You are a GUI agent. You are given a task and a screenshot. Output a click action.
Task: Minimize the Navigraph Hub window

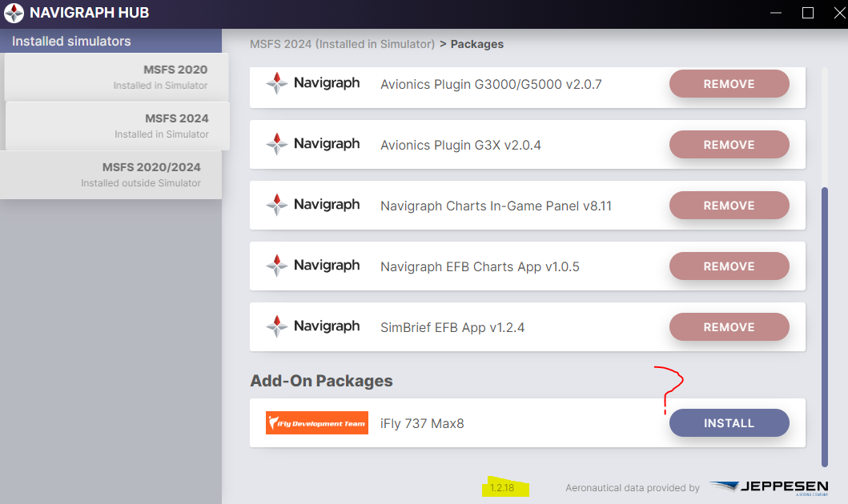point(776,13)
